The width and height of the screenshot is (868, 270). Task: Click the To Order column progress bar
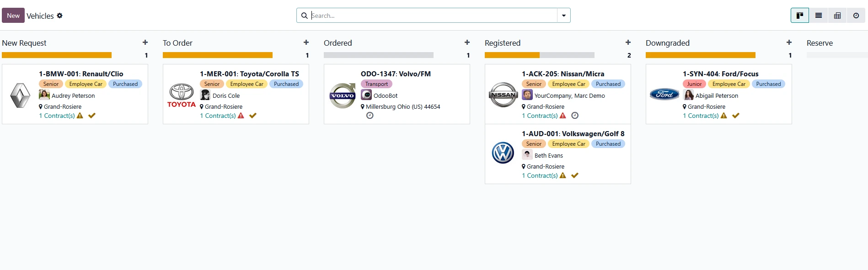218,55
